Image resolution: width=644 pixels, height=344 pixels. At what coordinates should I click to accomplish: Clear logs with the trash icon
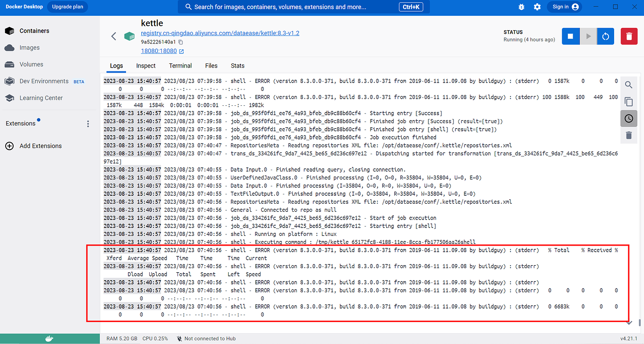pyautogui.click(x=629, y=135)
